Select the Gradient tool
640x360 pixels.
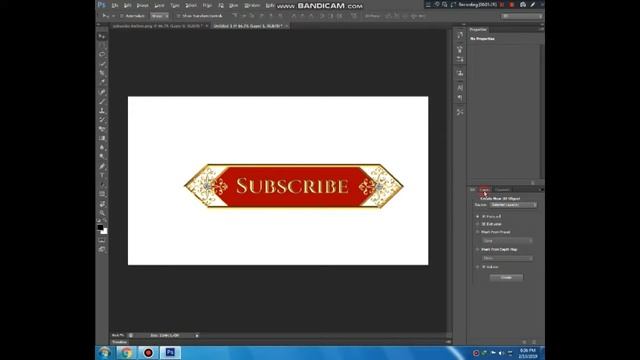[102, 138]
